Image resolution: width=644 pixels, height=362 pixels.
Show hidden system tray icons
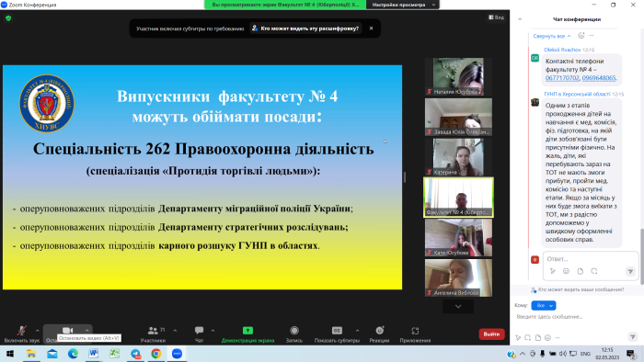(523, 354)
